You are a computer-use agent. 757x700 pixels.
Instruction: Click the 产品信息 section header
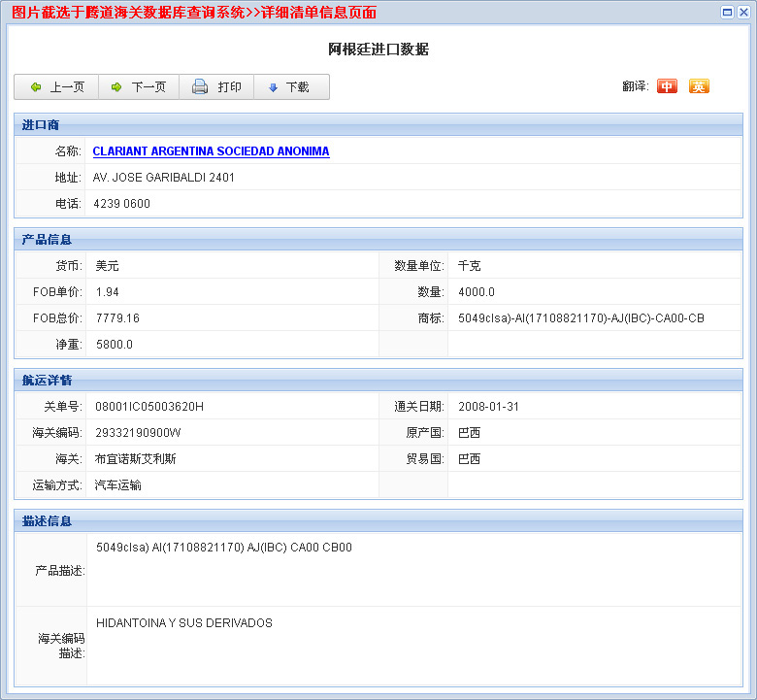(47, 239)
